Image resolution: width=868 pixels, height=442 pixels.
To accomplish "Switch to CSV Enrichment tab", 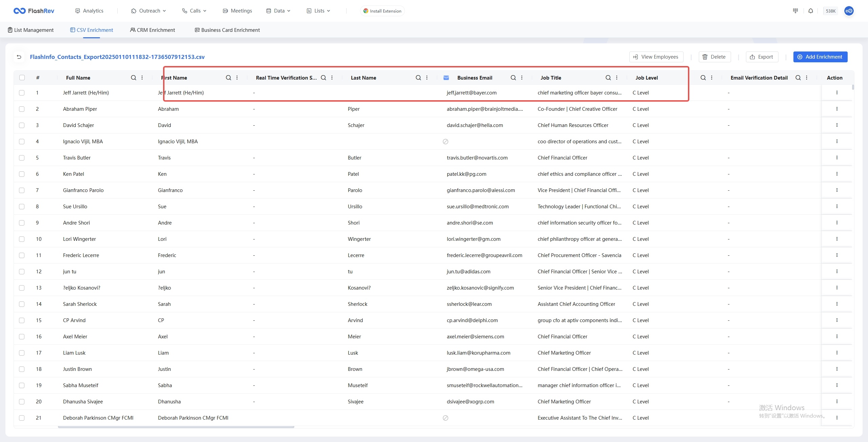I will pos(92,30).
